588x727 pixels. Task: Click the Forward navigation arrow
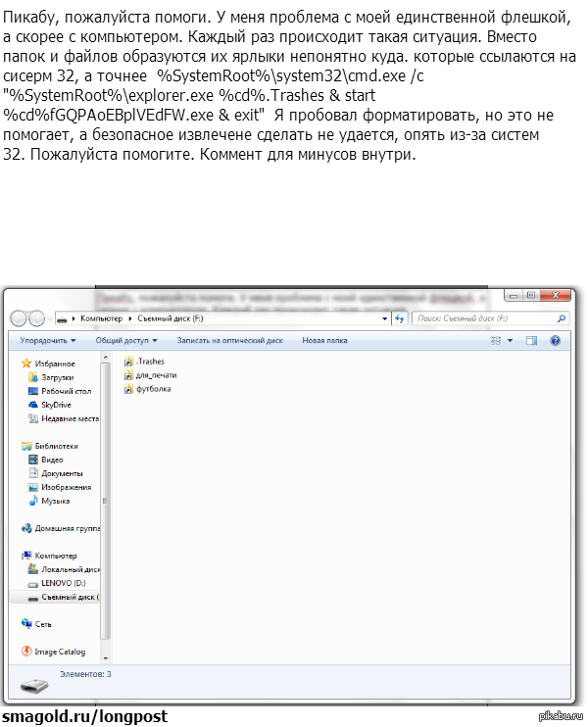36,318
